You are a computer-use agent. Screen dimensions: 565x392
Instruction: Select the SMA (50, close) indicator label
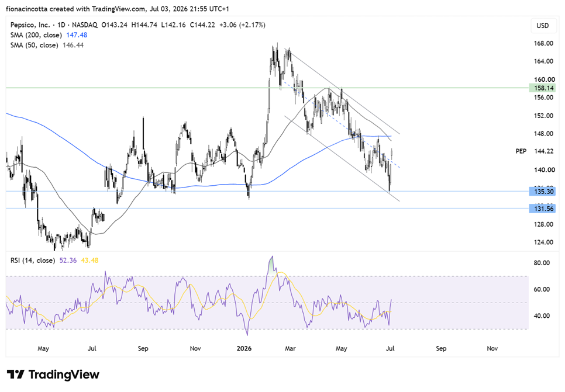(35, 45)
